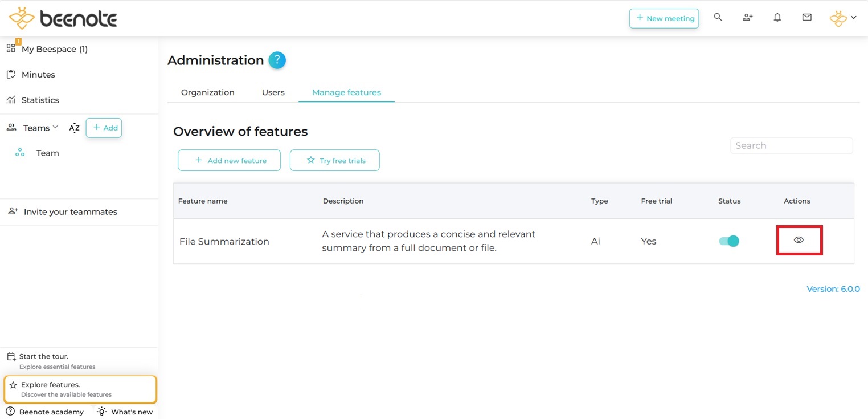Click the features Search field

point(791,145)
